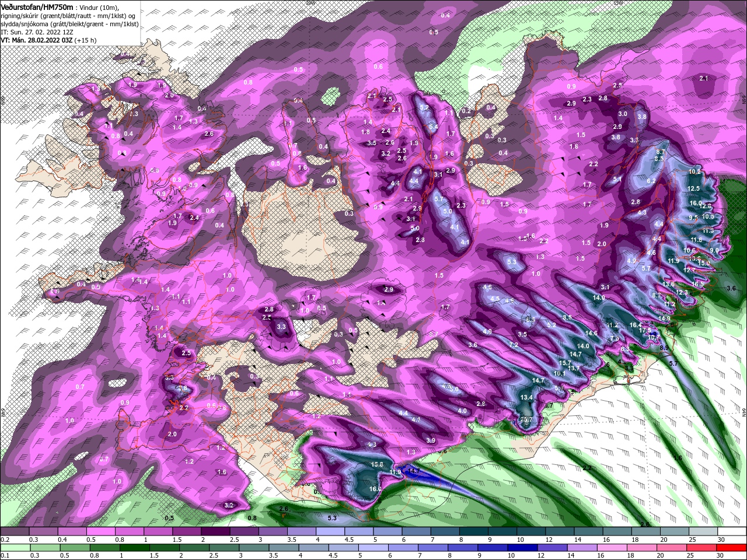This screenshot has height=560, width=747.
Task: Click the 12.3 precipitation value on the map
Action: (x=682, y=292)
